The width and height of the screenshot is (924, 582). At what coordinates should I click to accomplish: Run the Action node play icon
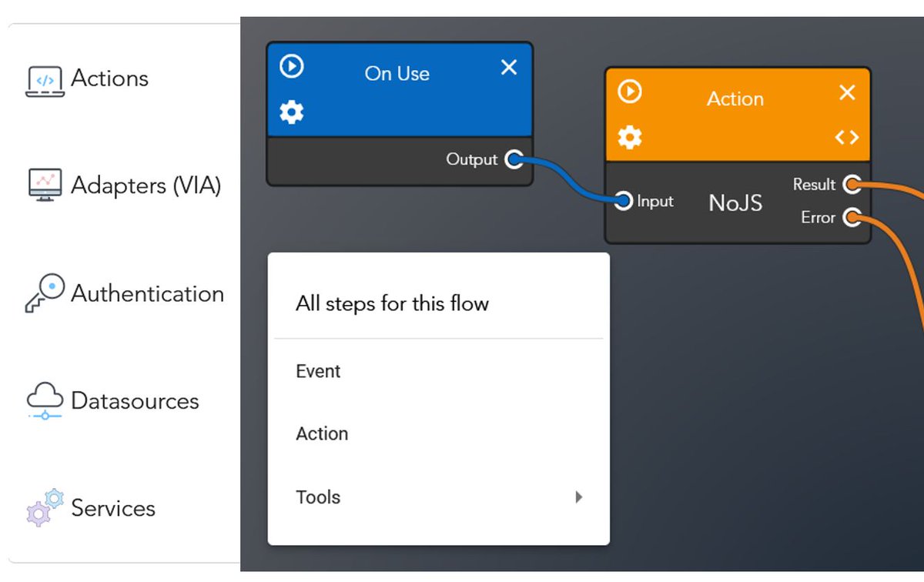coord(630,92)
